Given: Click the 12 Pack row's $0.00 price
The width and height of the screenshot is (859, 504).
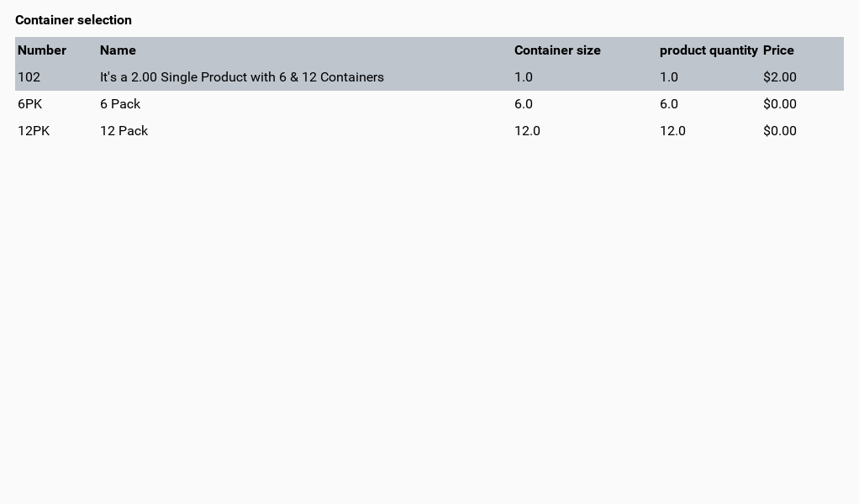Looking at the screenshot, I should pyautogui.click(x=780, y=131).
